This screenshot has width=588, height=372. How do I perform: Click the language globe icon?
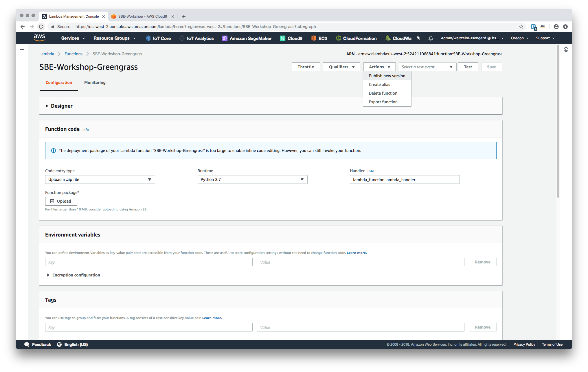click(59, 344)
